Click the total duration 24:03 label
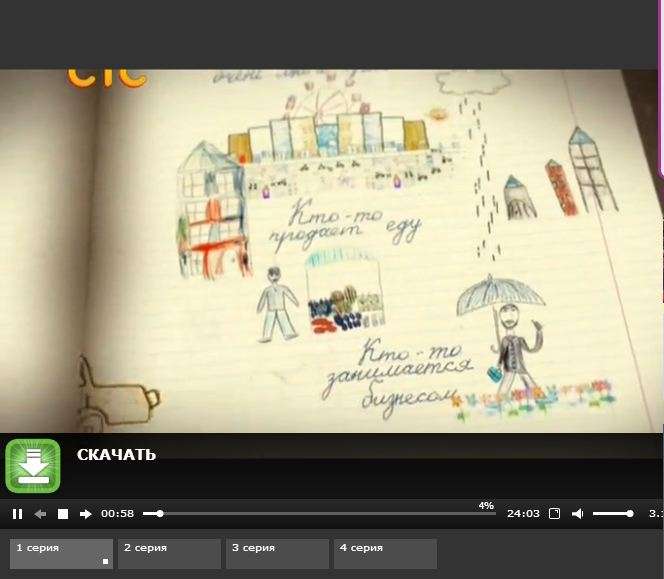Screen dimensions: 664x579 (x=523, y=514)
